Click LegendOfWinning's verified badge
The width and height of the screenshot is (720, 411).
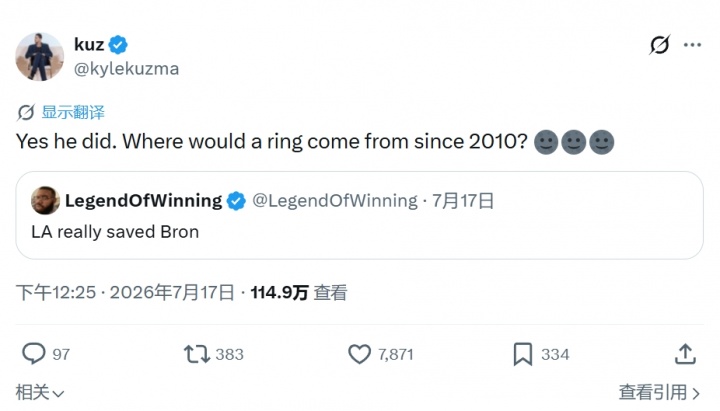[236, 201]
